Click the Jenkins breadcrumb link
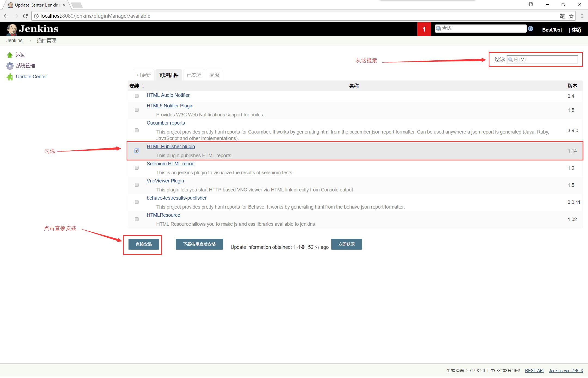The image size is (588, 378). (x=14, y=41)
